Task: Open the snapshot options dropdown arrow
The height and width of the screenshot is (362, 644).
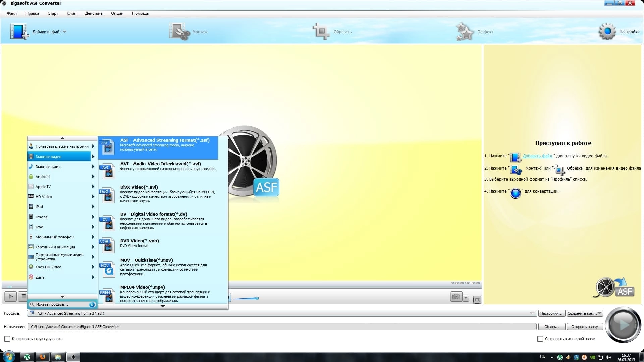Action: click(x=466, y=298)
